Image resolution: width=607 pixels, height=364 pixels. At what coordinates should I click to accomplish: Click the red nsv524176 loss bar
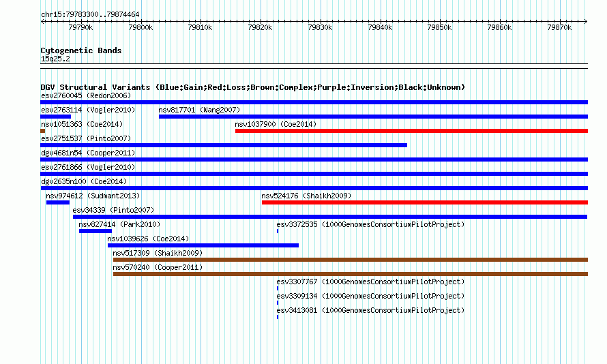(x=425, y=202)
